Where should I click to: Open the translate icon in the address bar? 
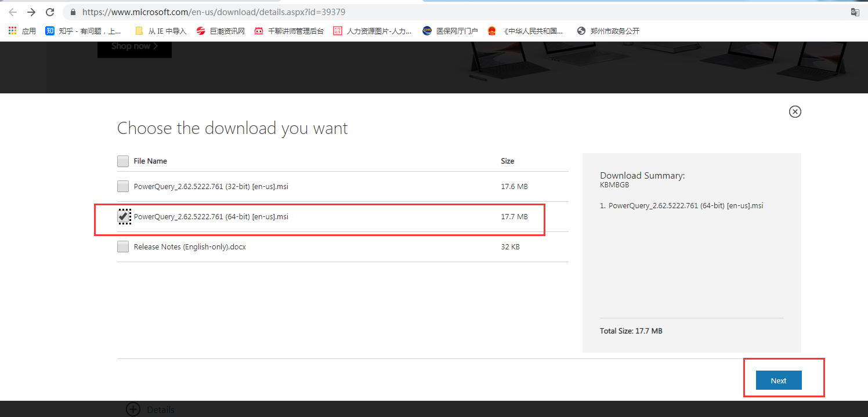pos(855,12)
